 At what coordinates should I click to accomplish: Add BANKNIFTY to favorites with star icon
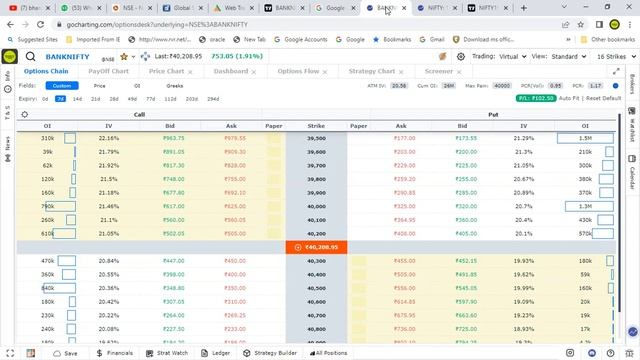point(124,57)
